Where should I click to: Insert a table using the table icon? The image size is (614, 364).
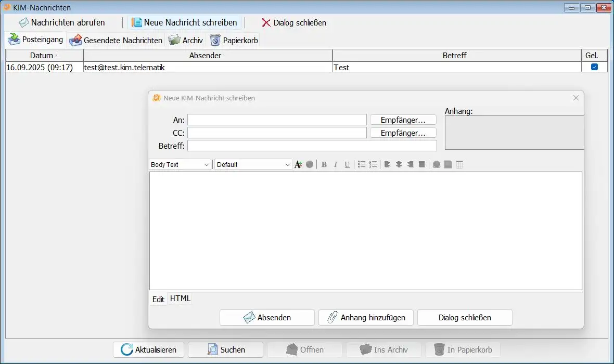(x=459, y=165)
